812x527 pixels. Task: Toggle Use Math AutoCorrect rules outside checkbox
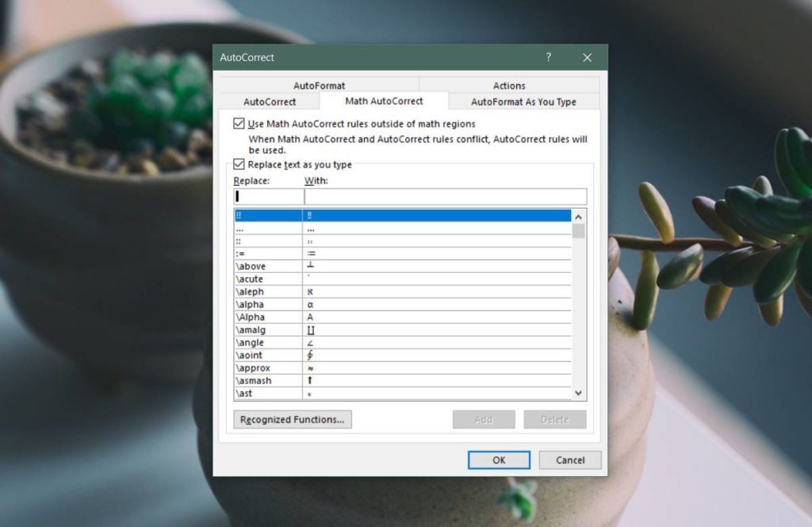tap(238, 124)
